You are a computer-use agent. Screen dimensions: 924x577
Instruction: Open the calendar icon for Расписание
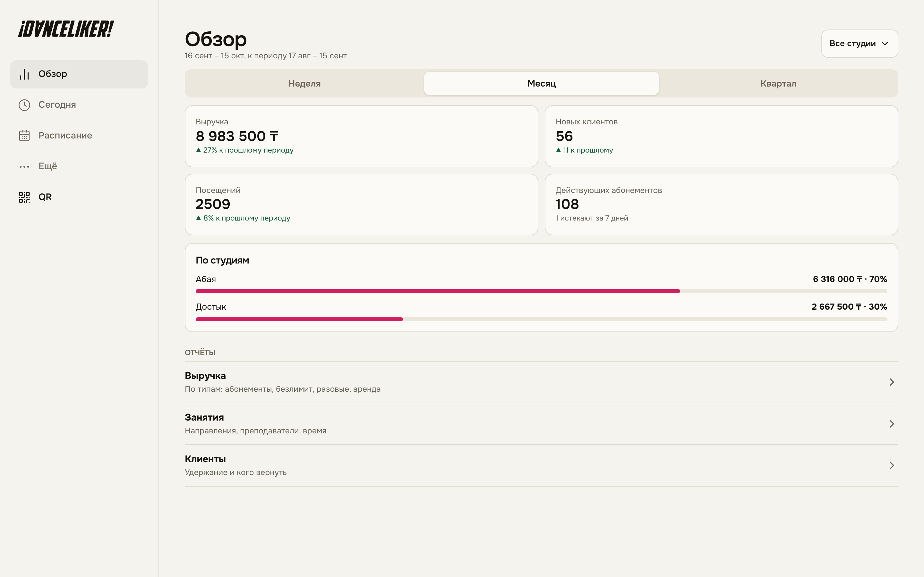click(24, 136)
